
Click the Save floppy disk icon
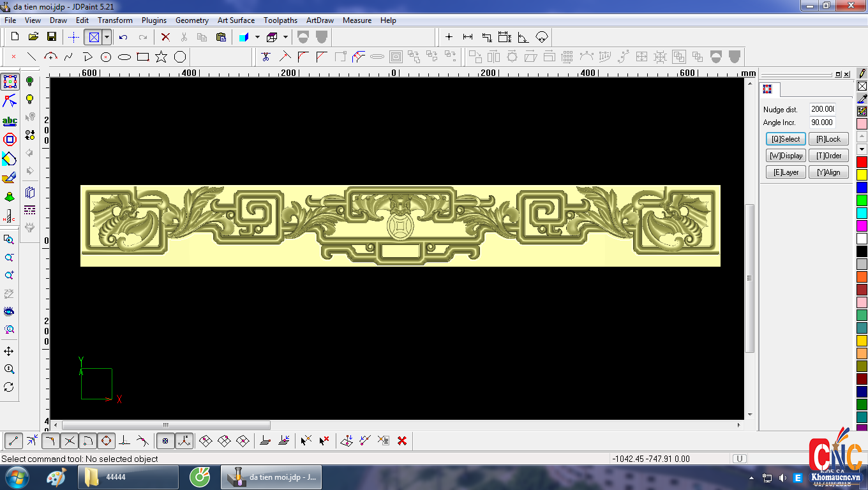52,37
